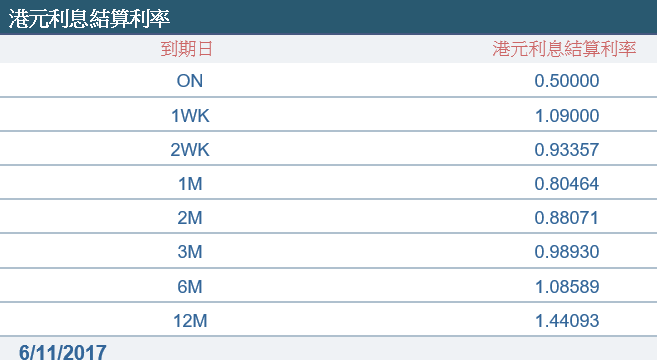Image resolution: width=657 pixels, height=360 pixels.
Task: Click the 1M rate 0.80464
Action: click(567, 184)
